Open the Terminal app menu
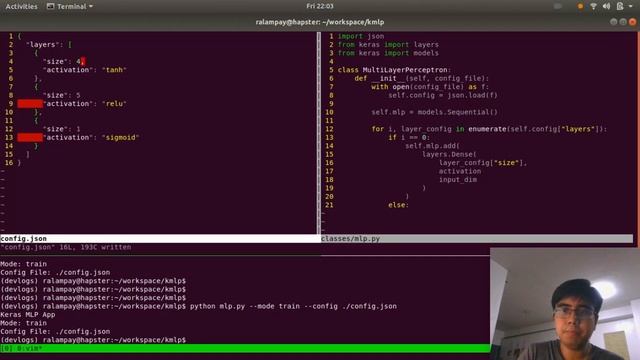This screenshot has height=360, width=640. pyautogui.click(x=70, y=7)
